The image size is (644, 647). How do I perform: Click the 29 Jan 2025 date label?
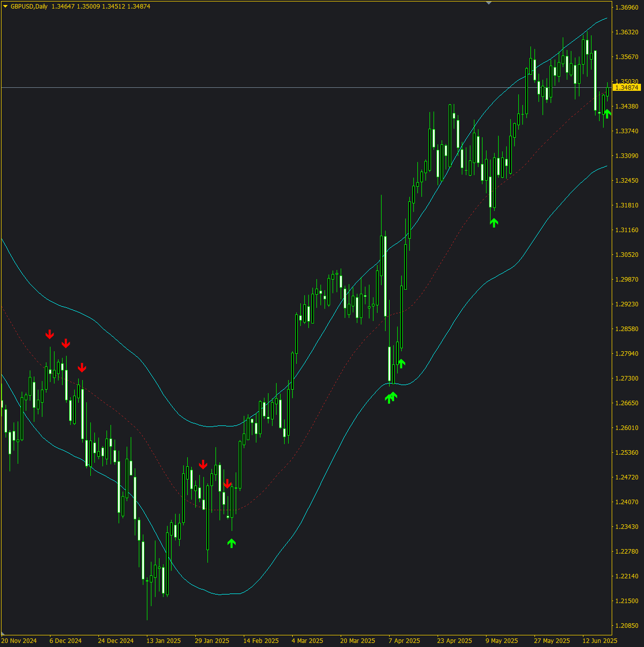[212, 641]
